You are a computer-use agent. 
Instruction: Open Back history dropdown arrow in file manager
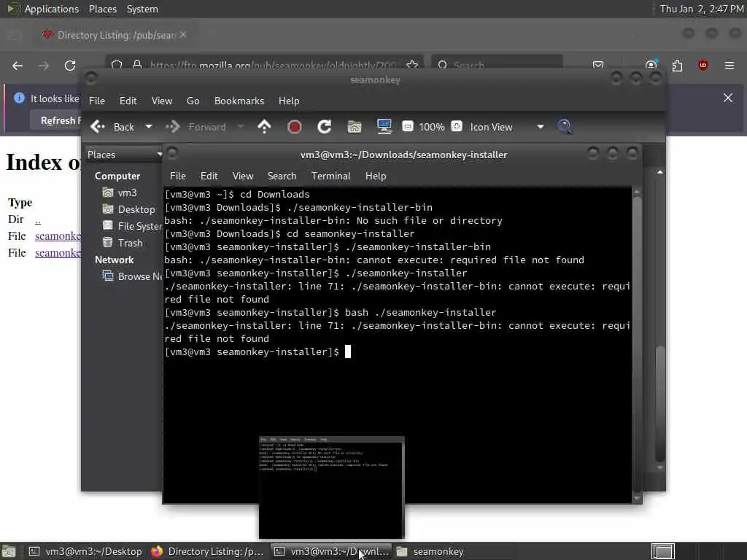point(149,127)
